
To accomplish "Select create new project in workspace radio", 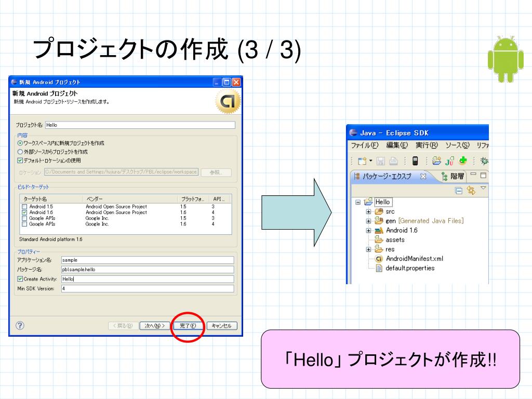I will tap(20, 143).
